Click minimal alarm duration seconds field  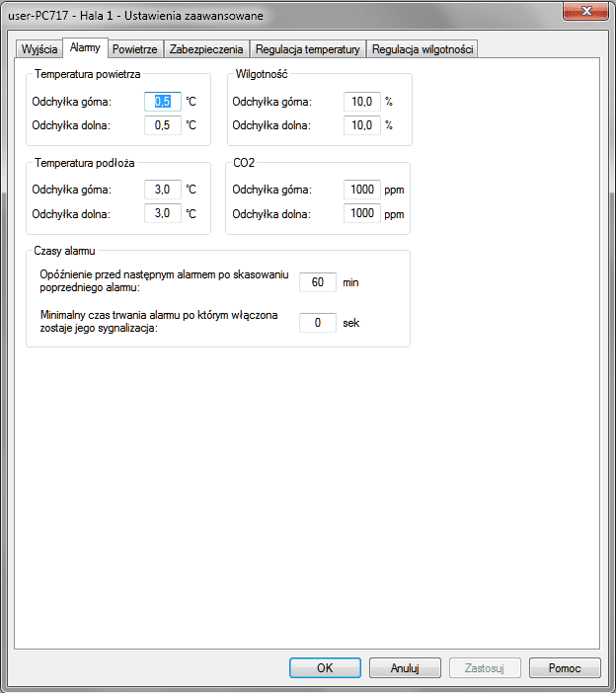[x=317, y=323]
